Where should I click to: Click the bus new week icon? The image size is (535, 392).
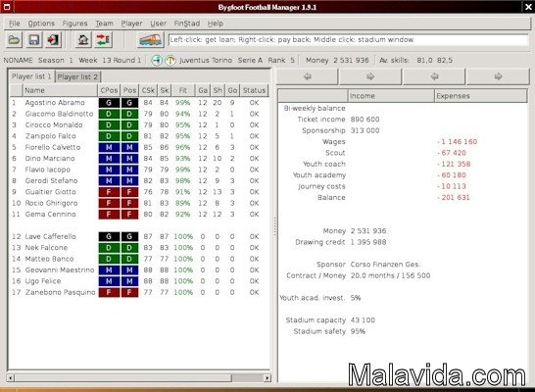pyautogui.click(x=150, y=40)
